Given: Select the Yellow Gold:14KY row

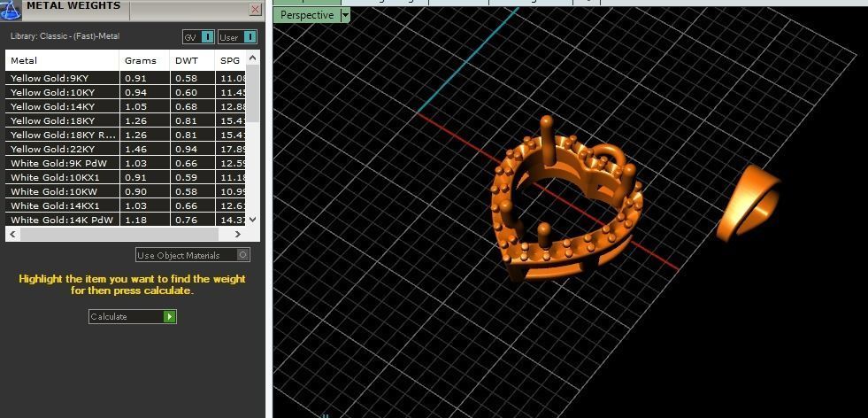Looking at the screenshot, I should [x=125, y=106].
